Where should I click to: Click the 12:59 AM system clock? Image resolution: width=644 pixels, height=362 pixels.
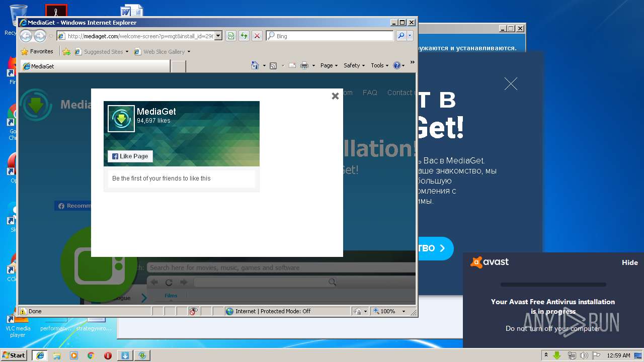618,355
